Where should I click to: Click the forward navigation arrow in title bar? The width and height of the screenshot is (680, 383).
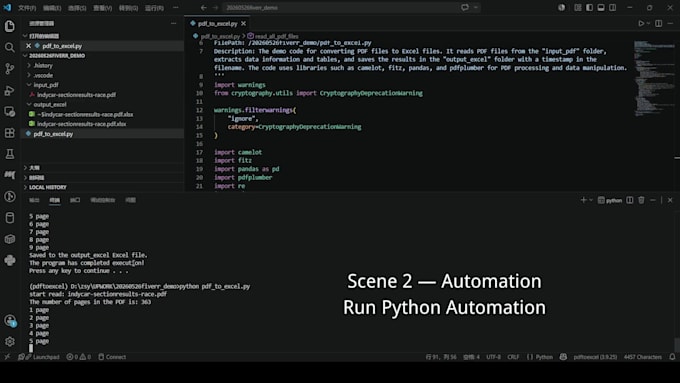click(x=216, y=7)
